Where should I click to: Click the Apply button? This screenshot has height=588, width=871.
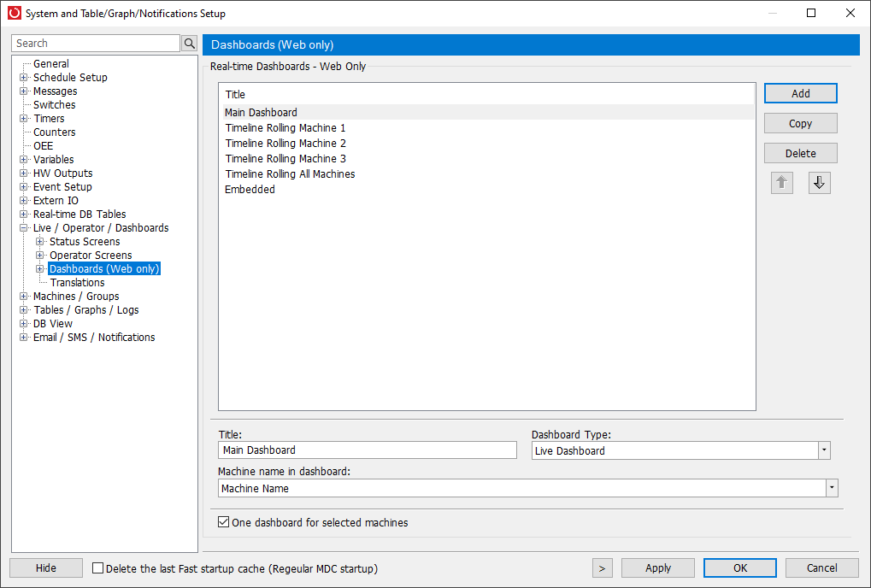tap(657, 568)
